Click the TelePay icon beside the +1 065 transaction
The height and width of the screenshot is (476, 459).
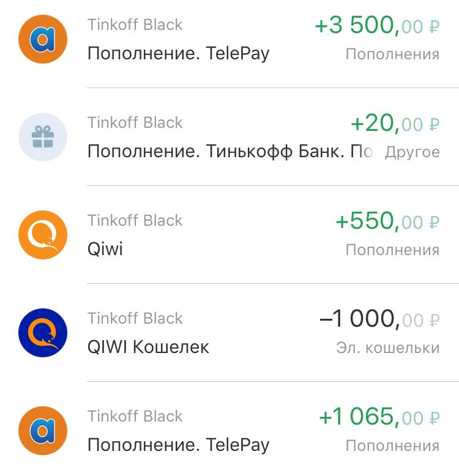click(43, 431)
